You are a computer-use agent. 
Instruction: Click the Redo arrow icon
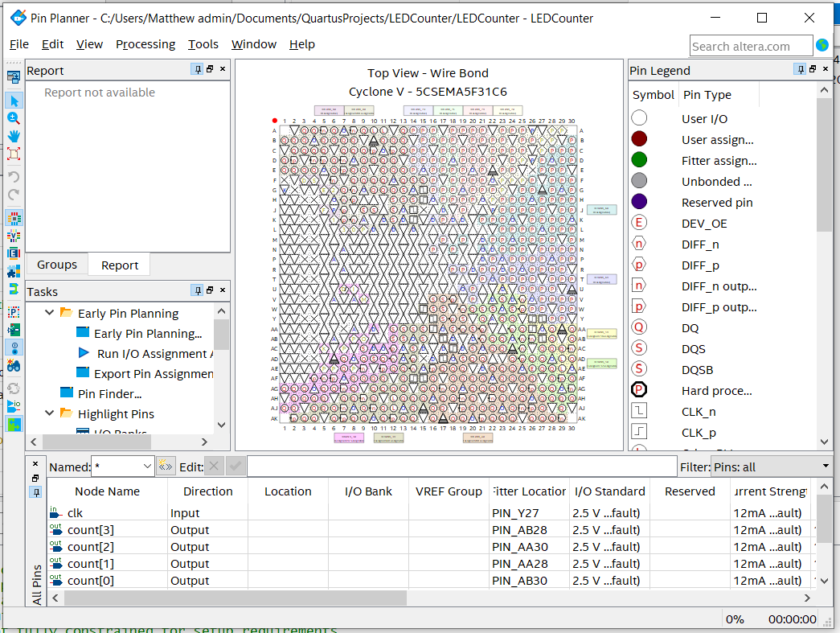(14, 195)
